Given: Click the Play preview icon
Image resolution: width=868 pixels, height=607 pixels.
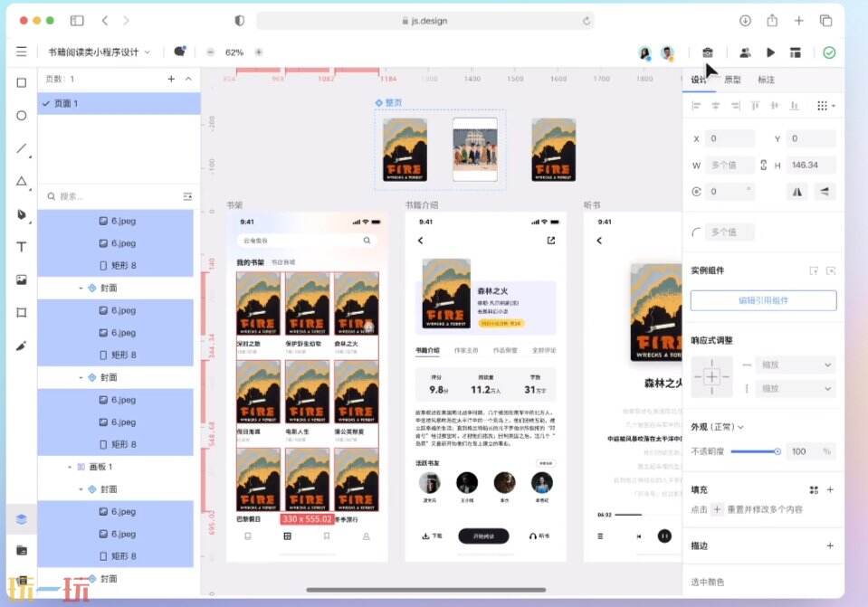Looking at the screenshot, I should click(770, 52).
